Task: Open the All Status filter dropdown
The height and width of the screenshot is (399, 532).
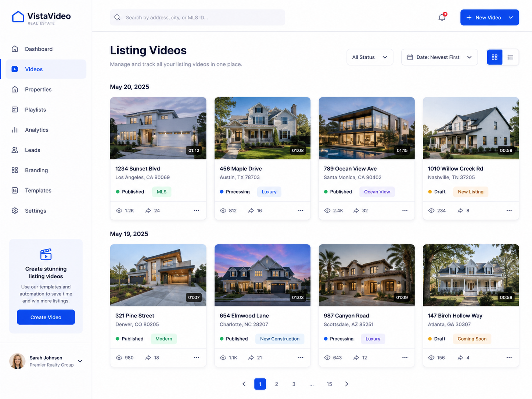Action: [x=370, y=57]
